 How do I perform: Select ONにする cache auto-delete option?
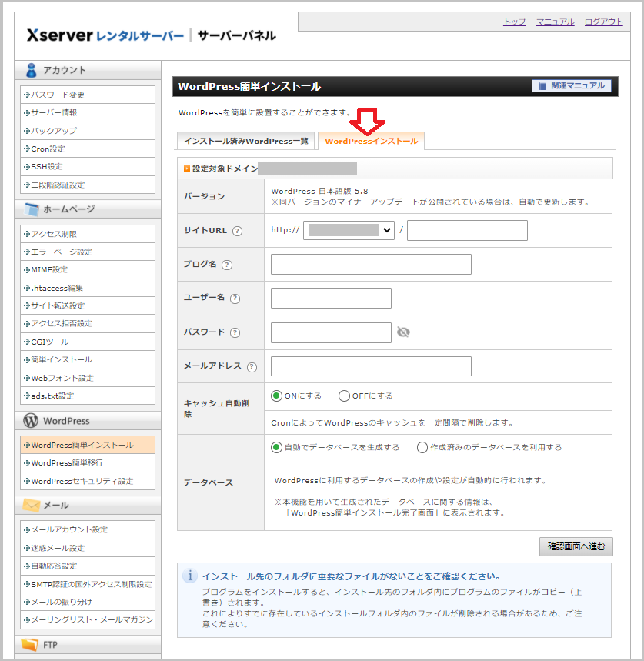coord(276,396)
